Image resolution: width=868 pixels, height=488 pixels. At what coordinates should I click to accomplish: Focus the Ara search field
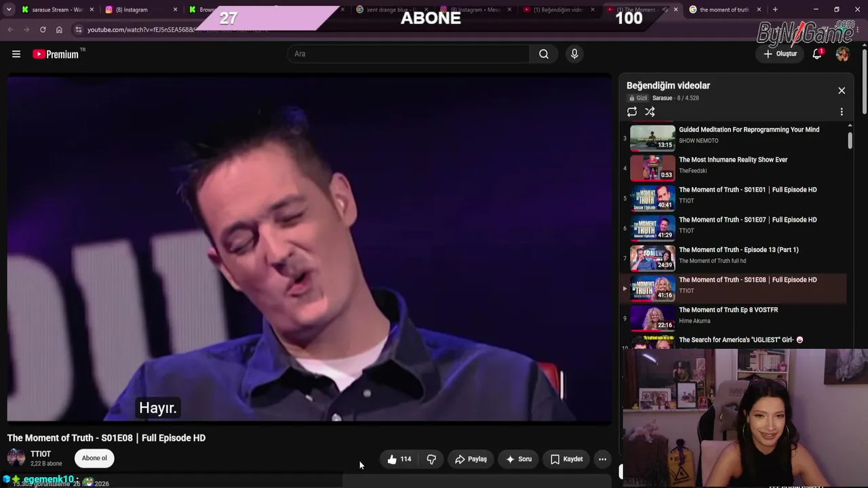409,54
